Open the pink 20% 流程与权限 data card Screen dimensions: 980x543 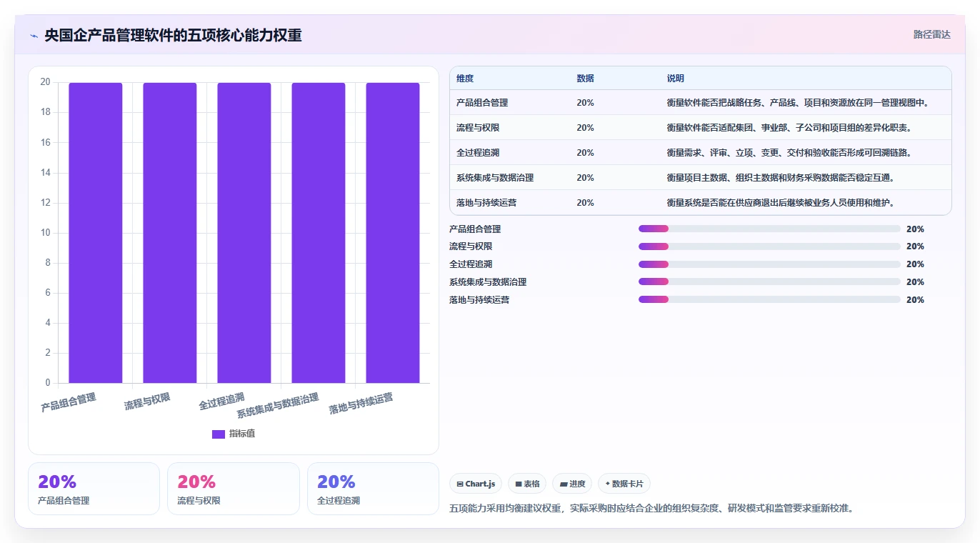pyautogui.click(x=234, y=489)
